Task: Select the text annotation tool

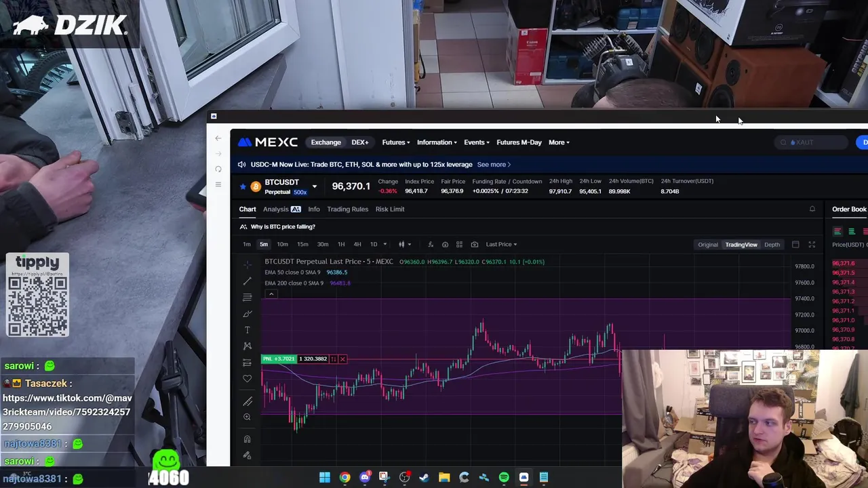Action: point(247,330)
